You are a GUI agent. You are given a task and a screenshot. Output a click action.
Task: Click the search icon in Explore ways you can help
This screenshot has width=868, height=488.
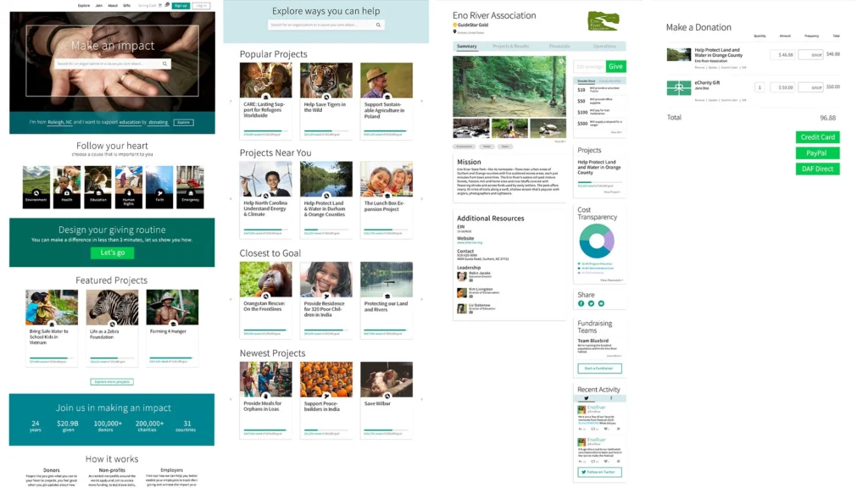378,25
